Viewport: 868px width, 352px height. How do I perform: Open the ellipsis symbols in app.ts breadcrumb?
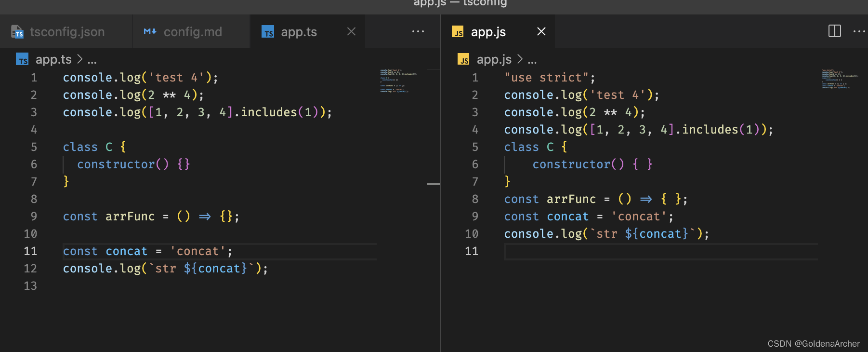pos(92,62)
